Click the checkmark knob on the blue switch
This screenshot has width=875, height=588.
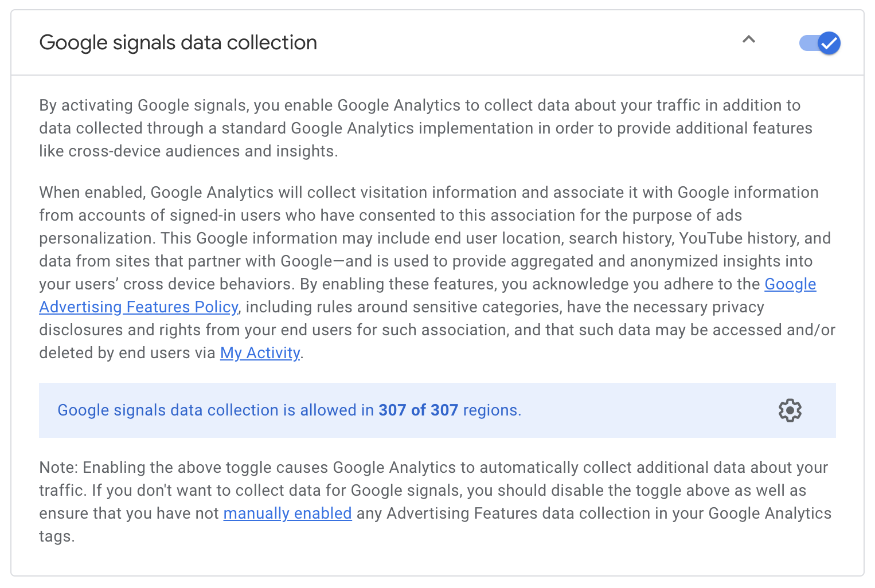[829, 43]
